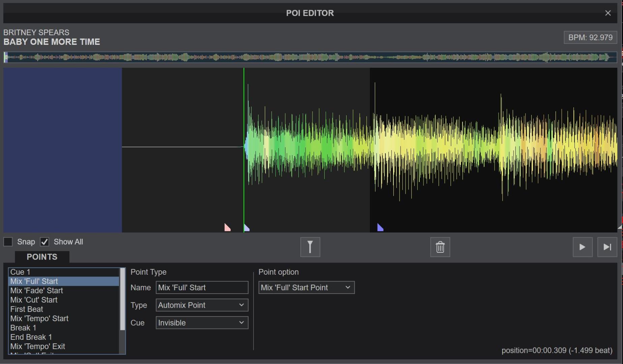Click the position=00:00.309 status text
This screenshot has width=623, height=364.
pos(557,351)
